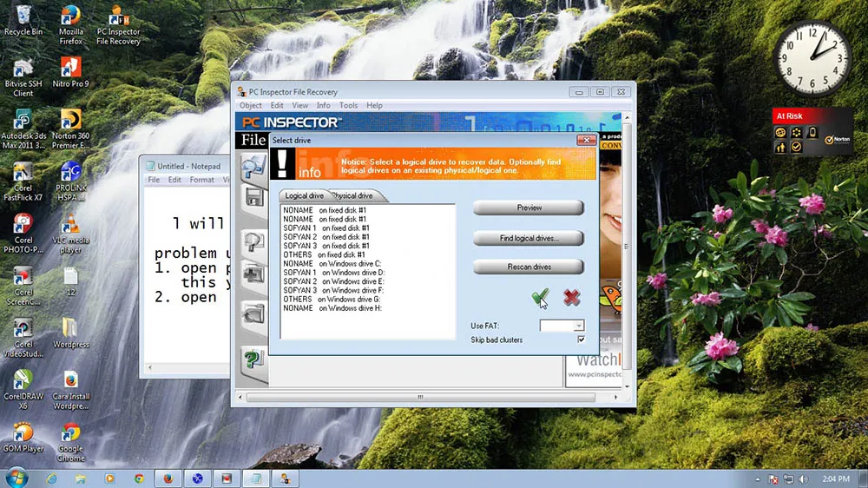Select NONAME on Windows drive H:
Image resolution: width=868 pixels, height=488 pixels.
click(332, 308)
